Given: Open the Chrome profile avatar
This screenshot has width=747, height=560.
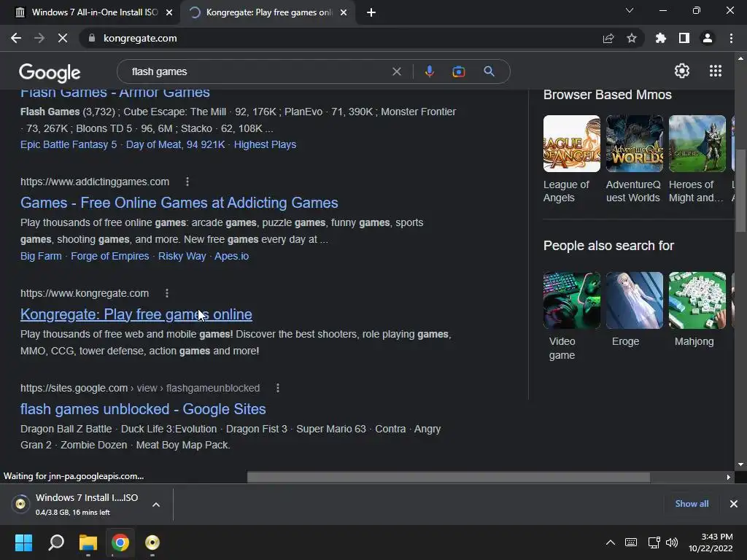Looking at the screenshot, I should coord(708,38).
